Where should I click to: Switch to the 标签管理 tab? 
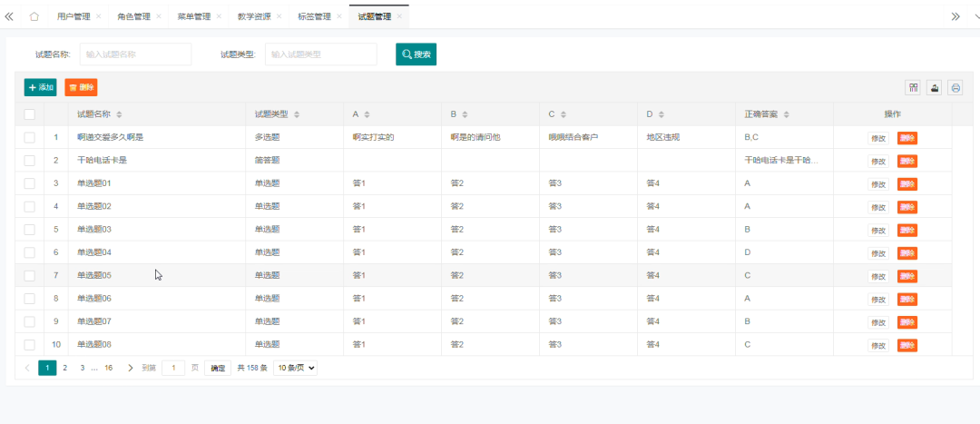pos(314,17)
